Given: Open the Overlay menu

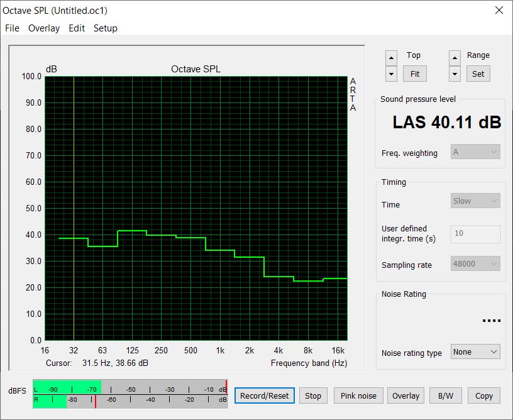Looking at the screenshot, I should 44,28.
